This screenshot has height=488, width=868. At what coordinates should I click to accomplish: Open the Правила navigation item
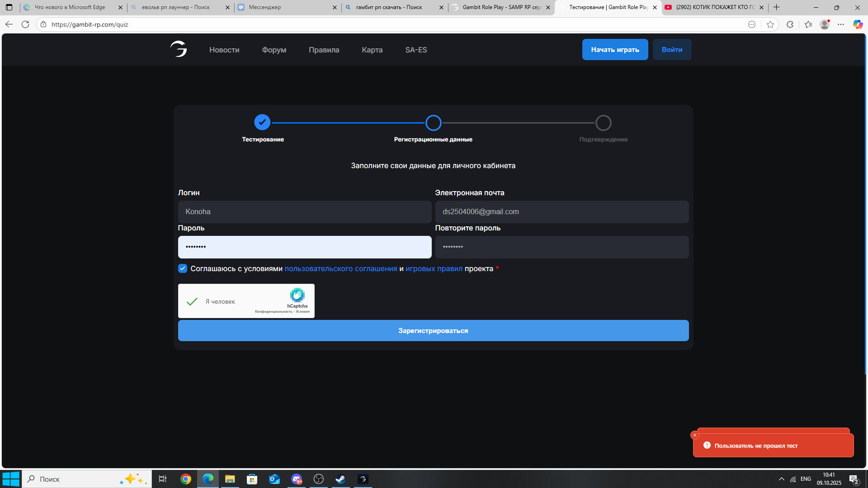tap(324, 50)
